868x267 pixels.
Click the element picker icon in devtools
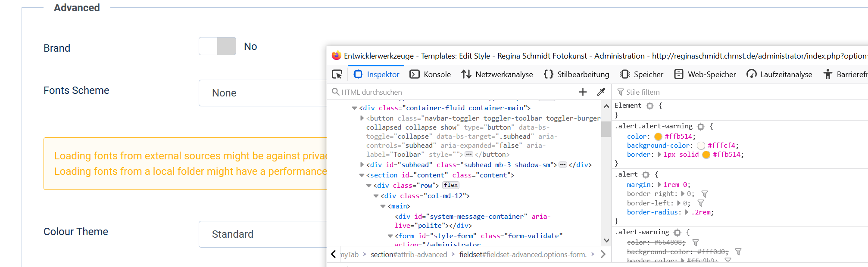tap(337, 75)
